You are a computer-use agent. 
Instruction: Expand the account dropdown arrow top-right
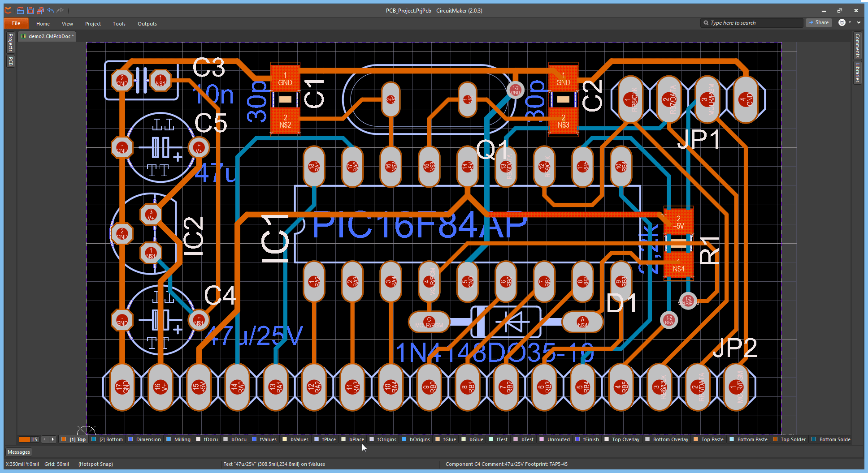(850, 22)
